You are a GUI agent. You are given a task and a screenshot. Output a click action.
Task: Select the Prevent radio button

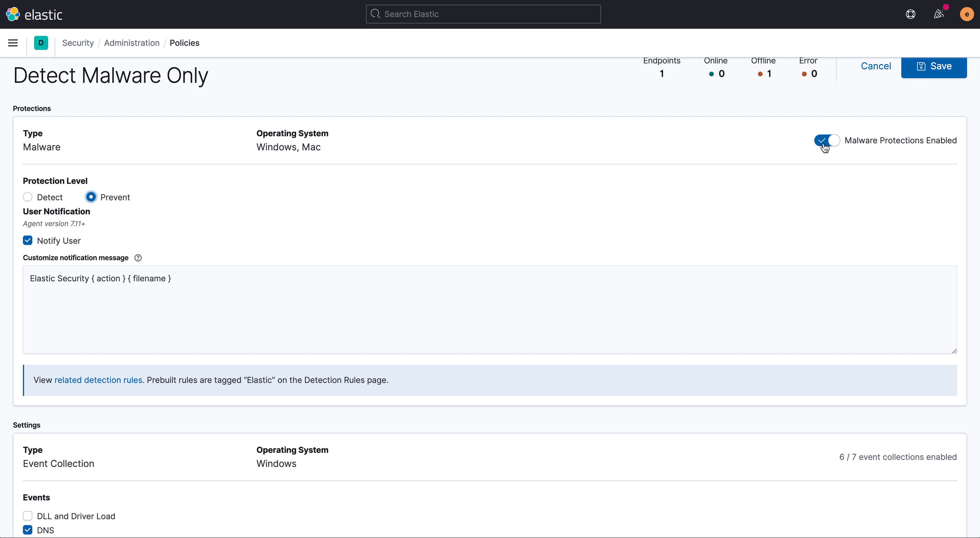coord(91,197)
